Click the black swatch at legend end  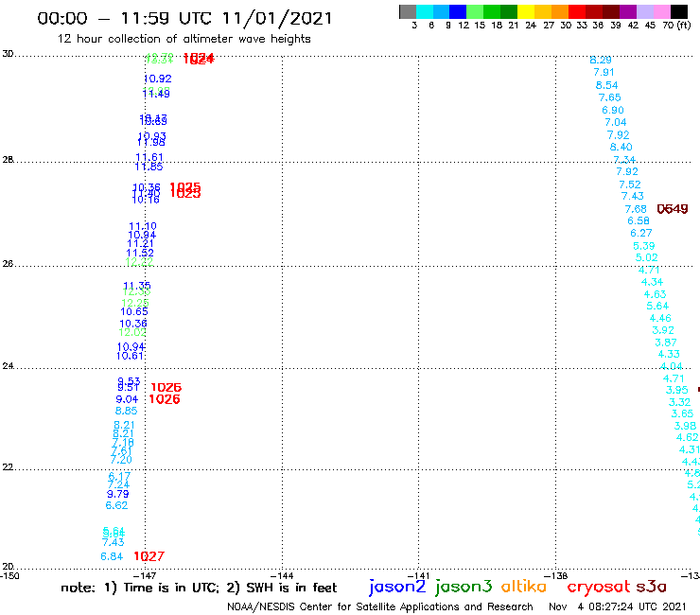coord(678,11)
